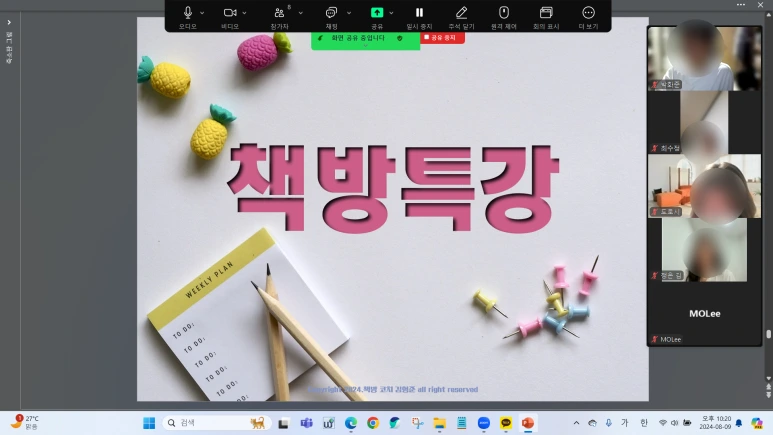Image resolution: width=773 pixels, height=435 pixels.
Task: Open the audio options arrow
Action: (x=202, y=13)
